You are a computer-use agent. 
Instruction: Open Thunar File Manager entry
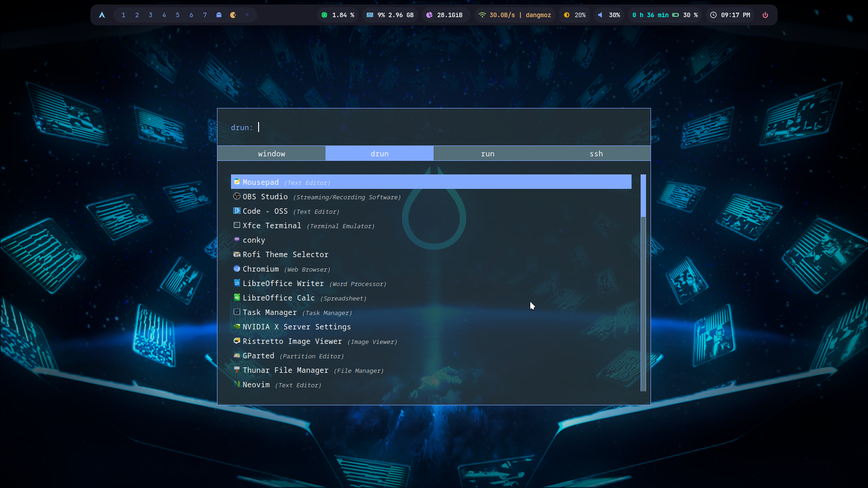[285, 370]
